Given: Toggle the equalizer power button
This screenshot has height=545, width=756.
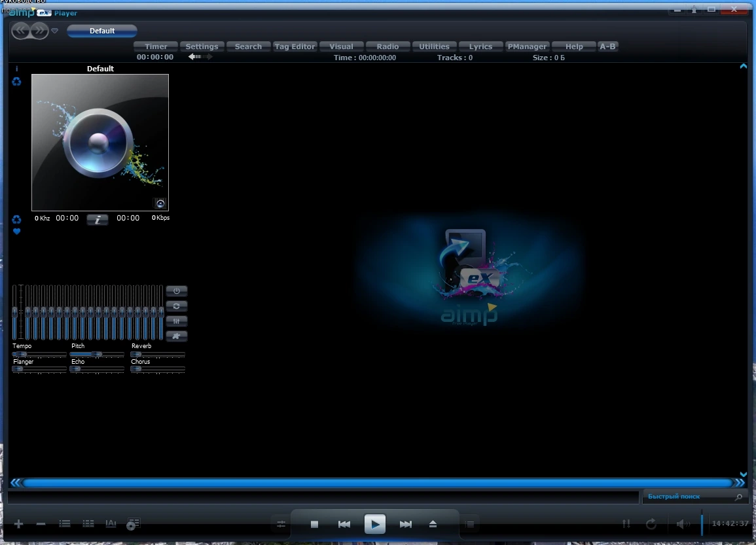Looking at the screenshot, I should 177,291.
